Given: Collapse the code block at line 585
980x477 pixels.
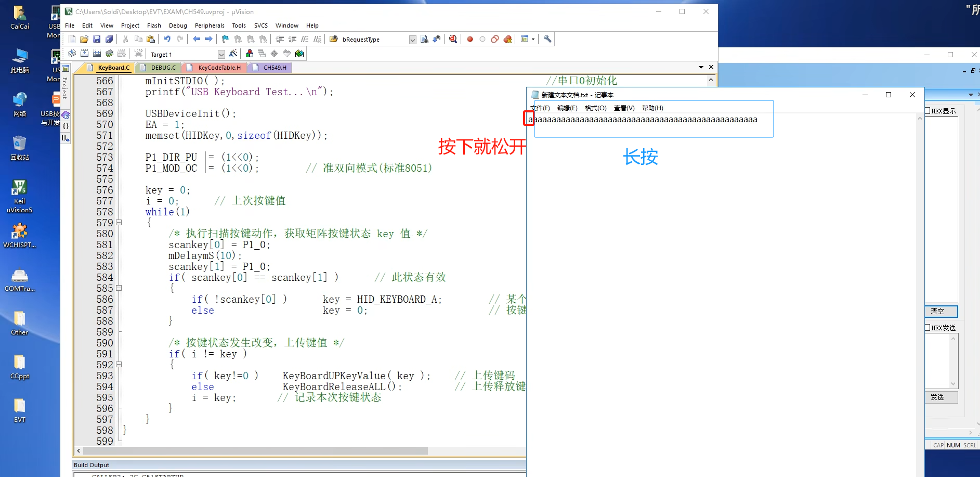Looking at the screenshot, I should pyautogui.click(x=119, y=288).
